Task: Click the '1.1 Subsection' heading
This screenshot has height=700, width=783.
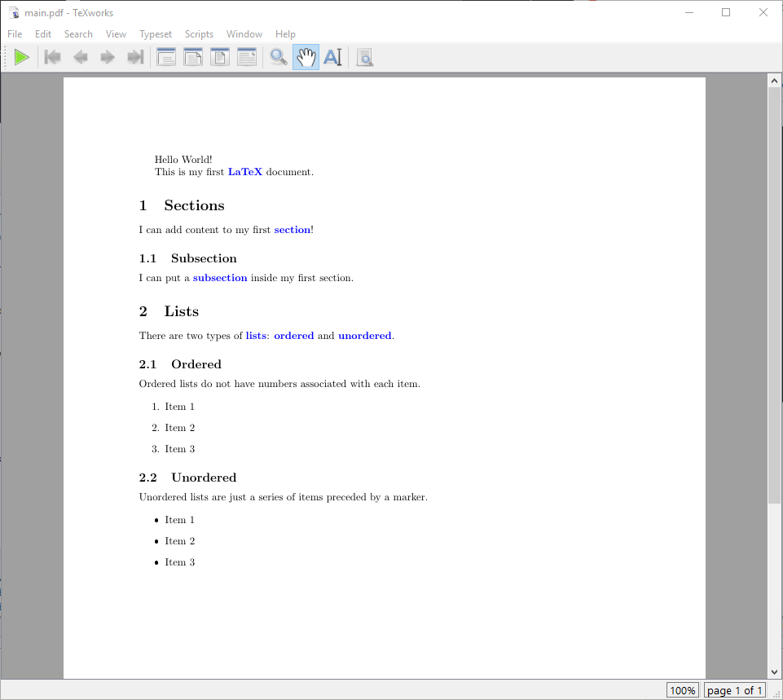Action: pyautogui.click(x=187, y=258)
